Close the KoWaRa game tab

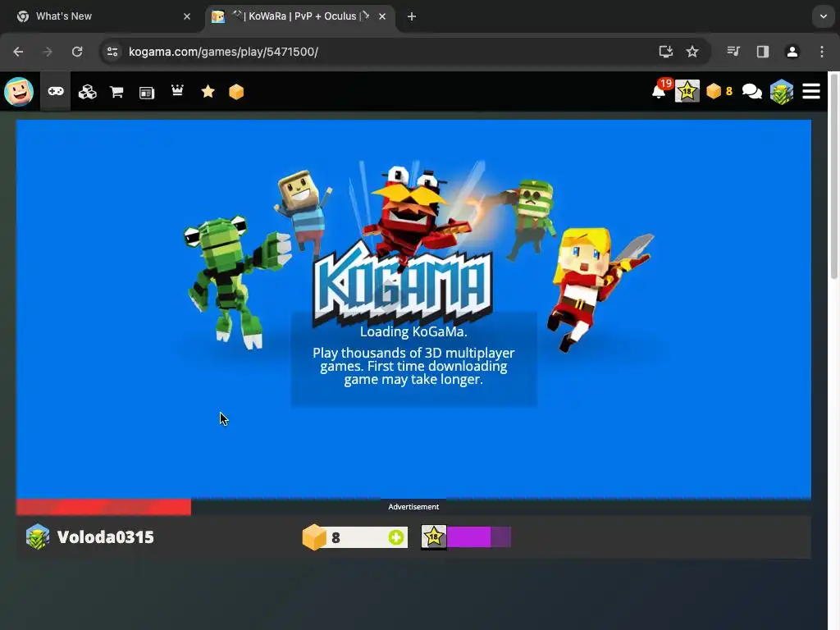pyautogui.click(x=382, y=16)
